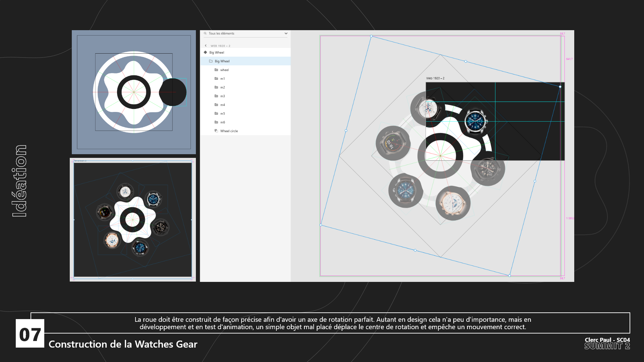Select the 'm3' layer name
This screenshot has height=362, width=644.
[222, 96]
